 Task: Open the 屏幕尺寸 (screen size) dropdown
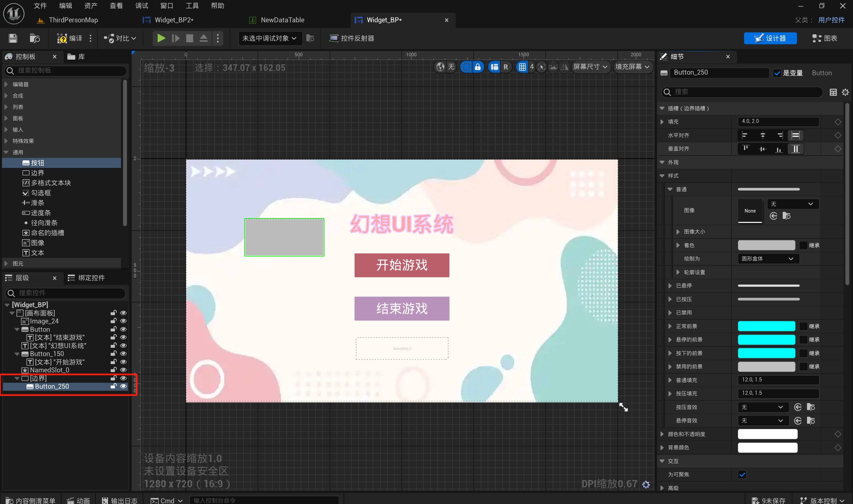tap(590, 67)
